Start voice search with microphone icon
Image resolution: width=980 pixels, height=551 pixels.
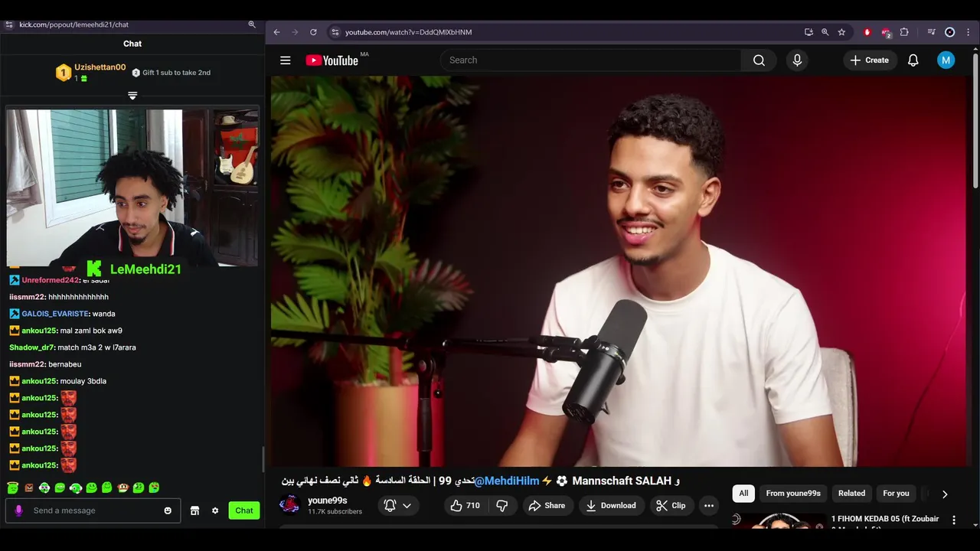point(797,60)
